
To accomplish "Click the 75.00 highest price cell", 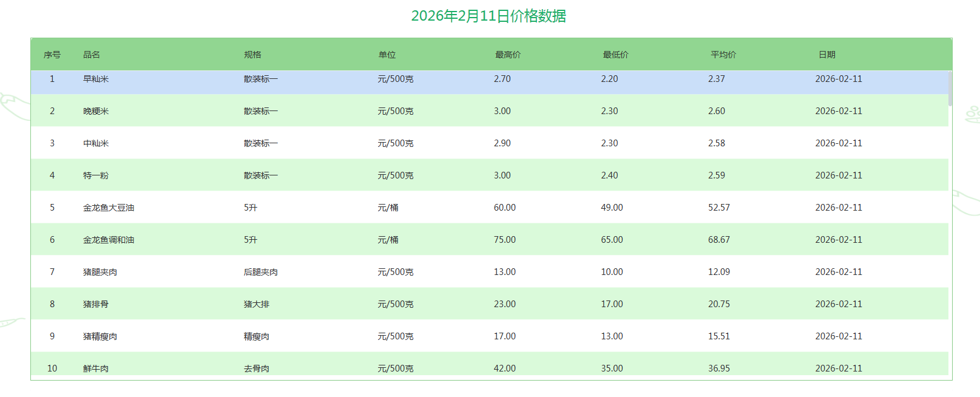I will [505, 240].
